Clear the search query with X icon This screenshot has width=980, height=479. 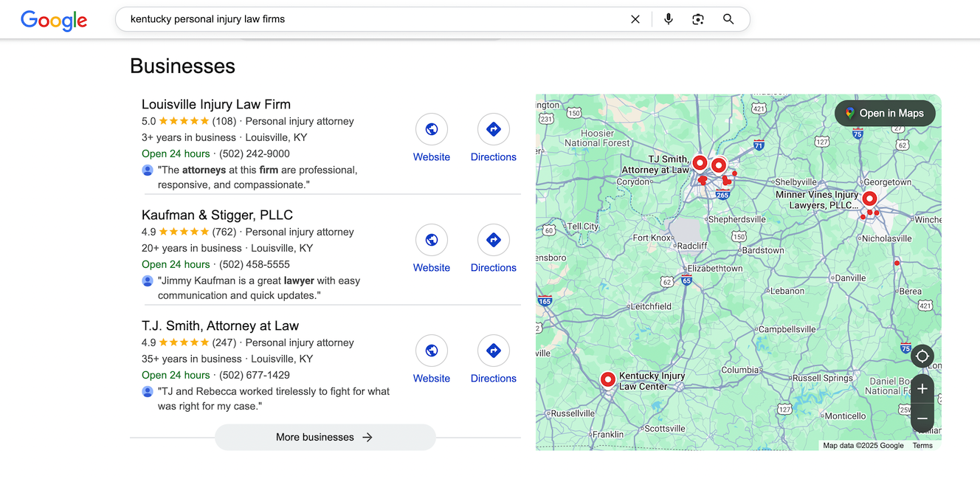[635, 19]
